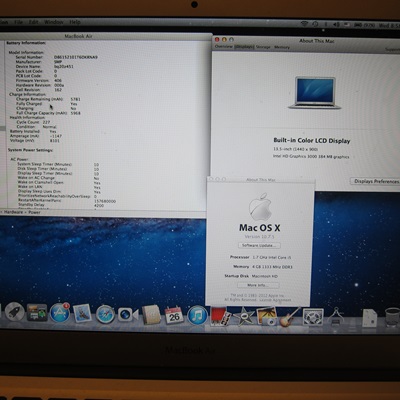
Task: Click the Wi-Fi status icon in menu bar
Action: [304, 24]
